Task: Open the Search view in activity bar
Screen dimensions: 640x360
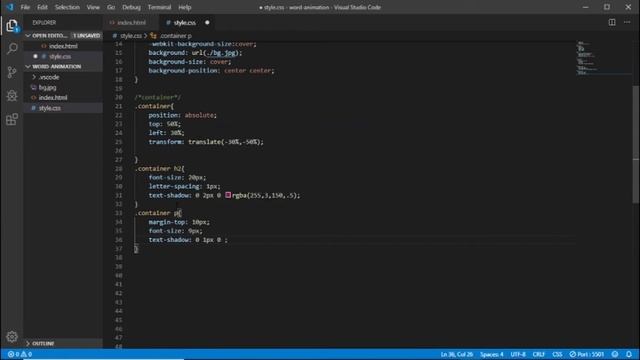Action: 12,49
